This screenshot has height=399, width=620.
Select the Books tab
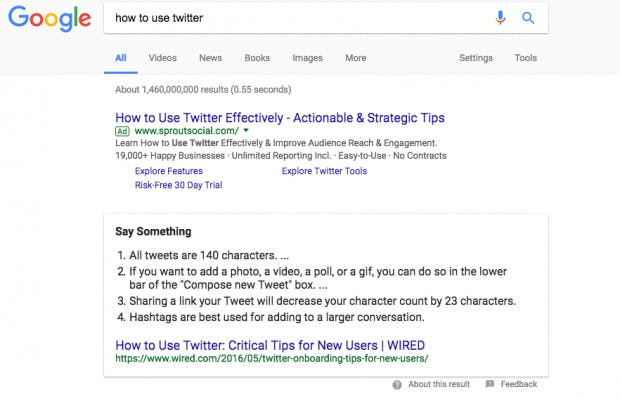[x=257, y=58]
